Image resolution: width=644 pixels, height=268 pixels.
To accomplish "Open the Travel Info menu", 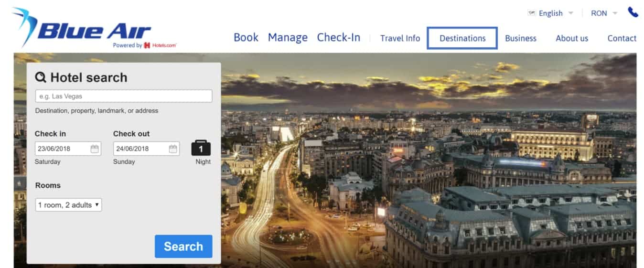I will (x=400, y=38).
